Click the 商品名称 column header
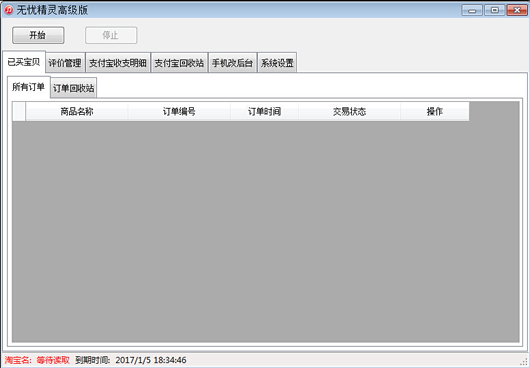The image size is (530, 368). click(x=77, y=112)
